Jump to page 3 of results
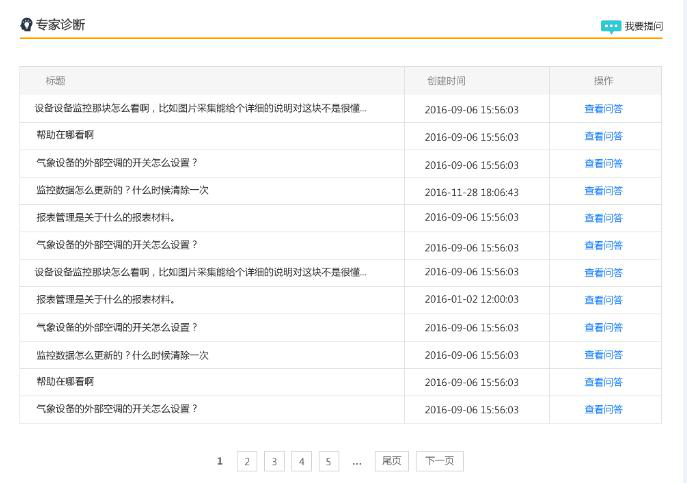Viewport: 687px width, 483px height. [x=274, y=461]
